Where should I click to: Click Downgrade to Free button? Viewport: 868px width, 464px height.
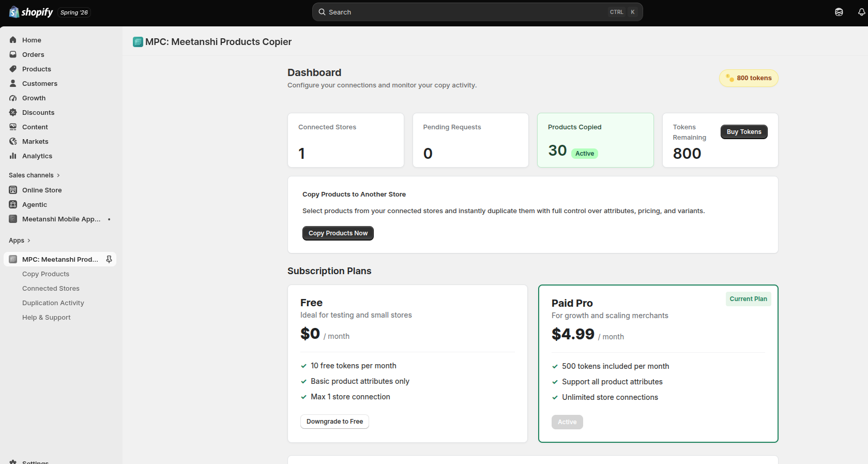(334, 422)
